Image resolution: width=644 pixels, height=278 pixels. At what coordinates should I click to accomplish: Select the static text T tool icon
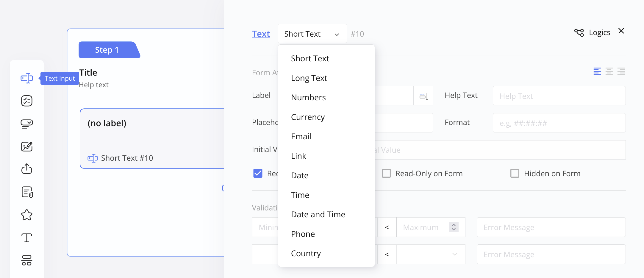coord(27,238)
